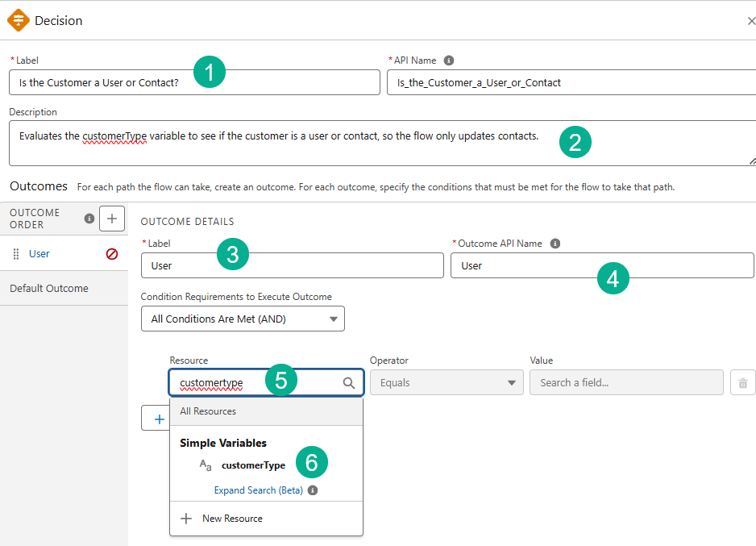Add a new outcome with plus button

pos(111,218)
